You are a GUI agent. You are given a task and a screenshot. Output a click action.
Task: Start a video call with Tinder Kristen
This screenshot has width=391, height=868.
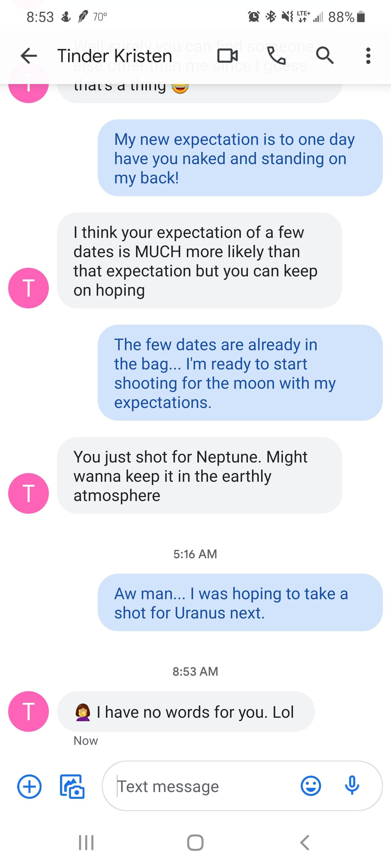pos(227,56)
